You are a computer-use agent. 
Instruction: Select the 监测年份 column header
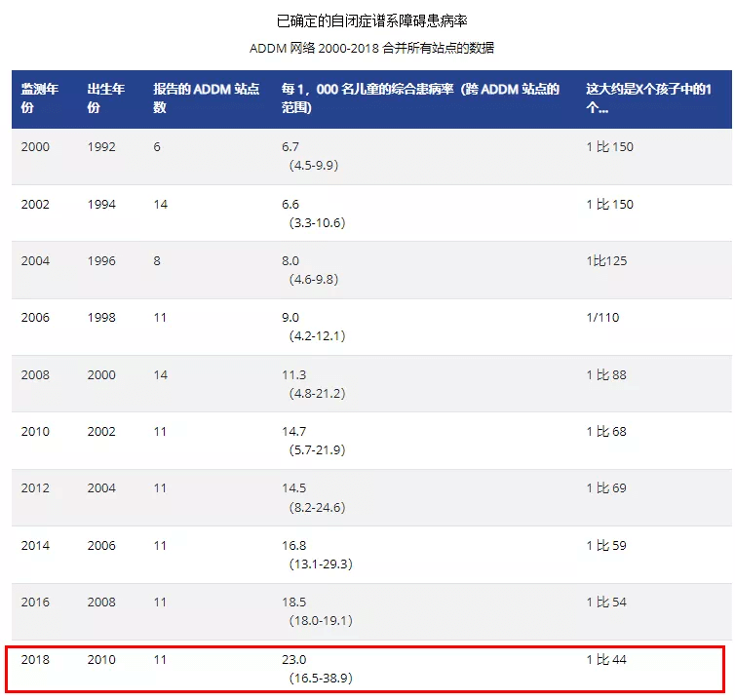41,97
